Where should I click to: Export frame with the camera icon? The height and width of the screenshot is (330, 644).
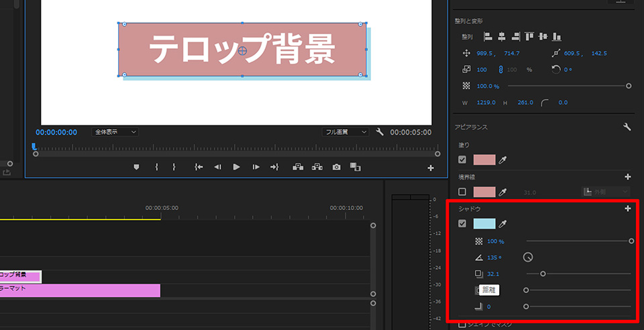[336, 167]
